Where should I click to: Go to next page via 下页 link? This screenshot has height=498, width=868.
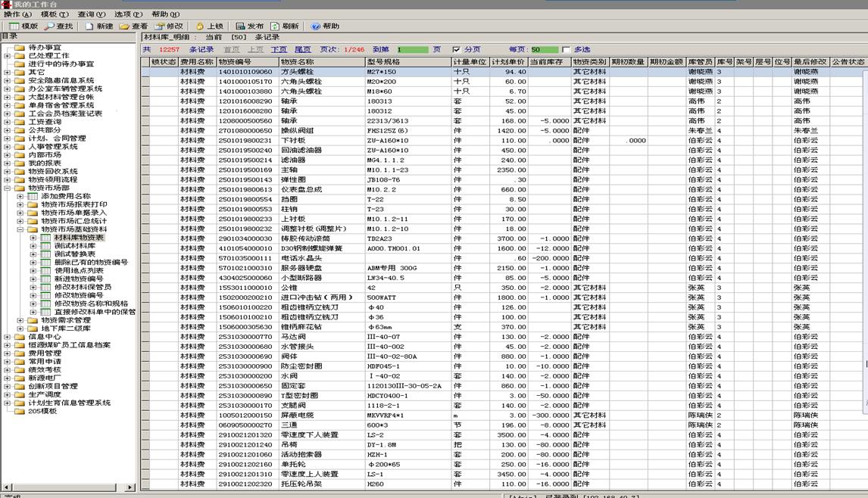(x=279, y=49)
